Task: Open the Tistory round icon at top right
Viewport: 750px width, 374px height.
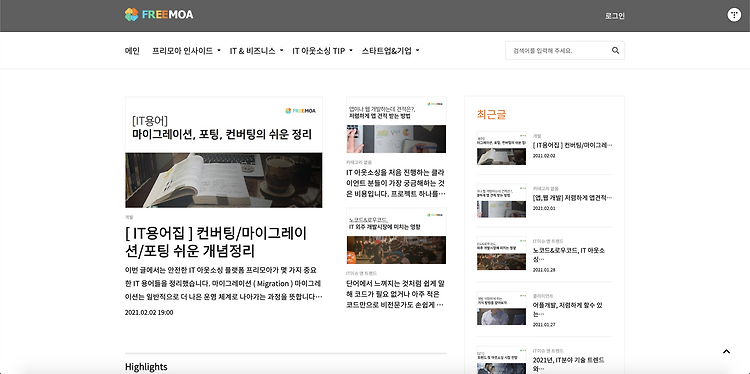Action: (734, 15)
